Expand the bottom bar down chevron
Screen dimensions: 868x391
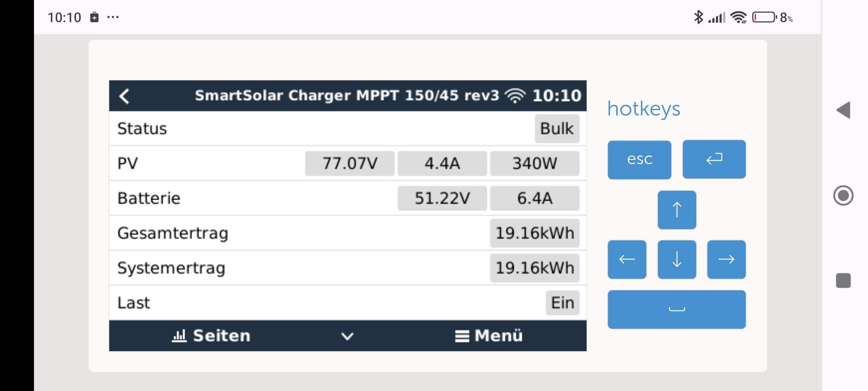click(x=347, y=336)
